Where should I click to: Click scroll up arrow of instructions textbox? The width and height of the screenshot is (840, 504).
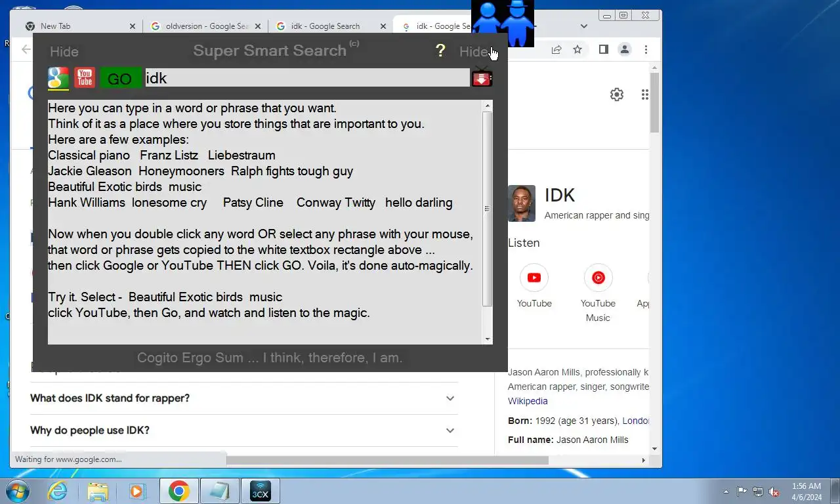pyautogui.click(x=488, y=106)
